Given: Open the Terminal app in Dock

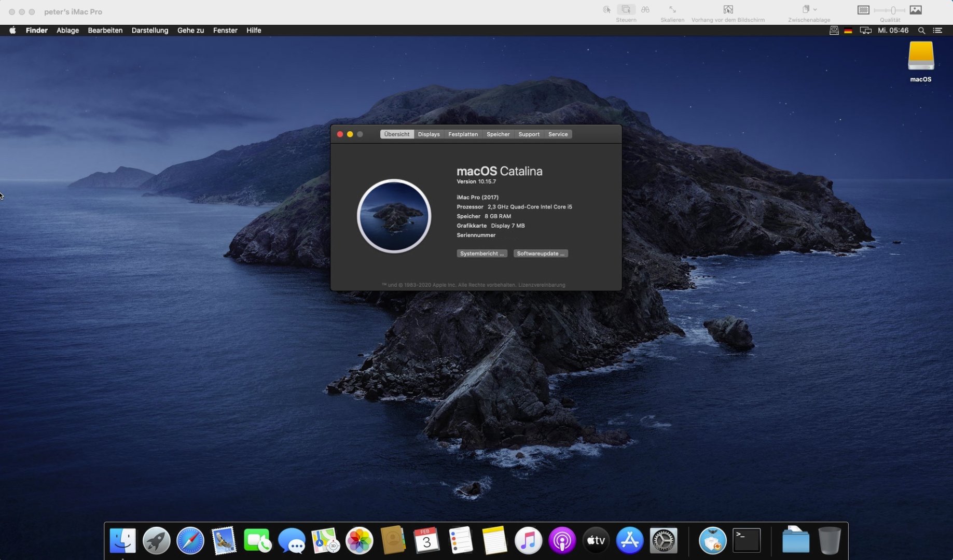Looking at the screenshot, I should tap(747, 541).
